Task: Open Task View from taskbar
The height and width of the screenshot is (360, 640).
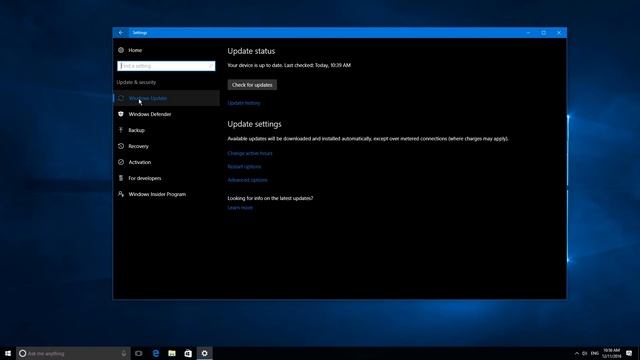Action: (x=139, y=353)
